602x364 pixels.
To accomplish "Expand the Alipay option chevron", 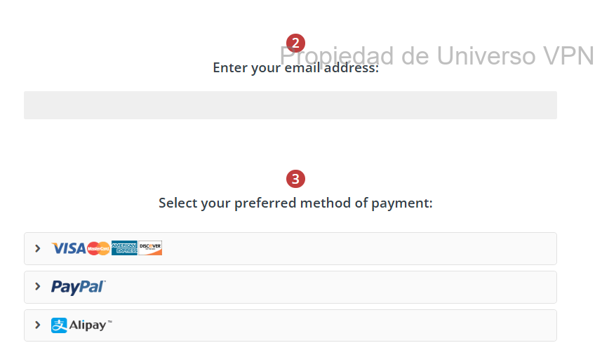I will click(38, 325).
